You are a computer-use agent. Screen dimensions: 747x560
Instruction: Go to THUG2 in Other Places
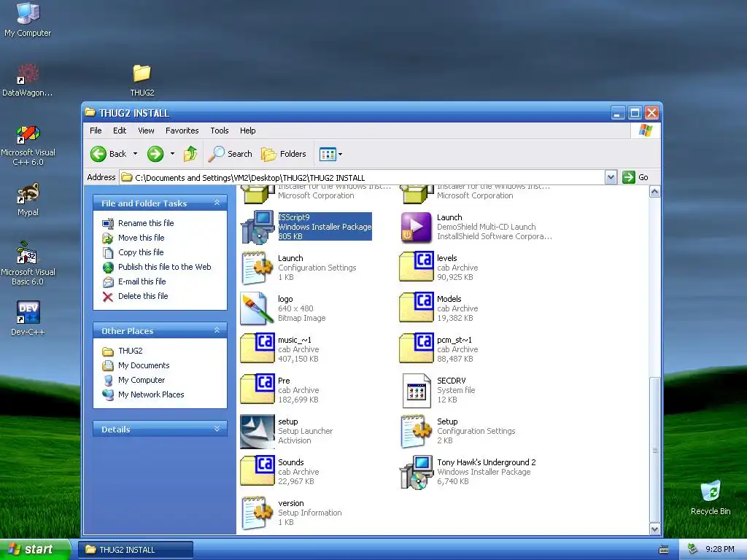coord(130,351)
